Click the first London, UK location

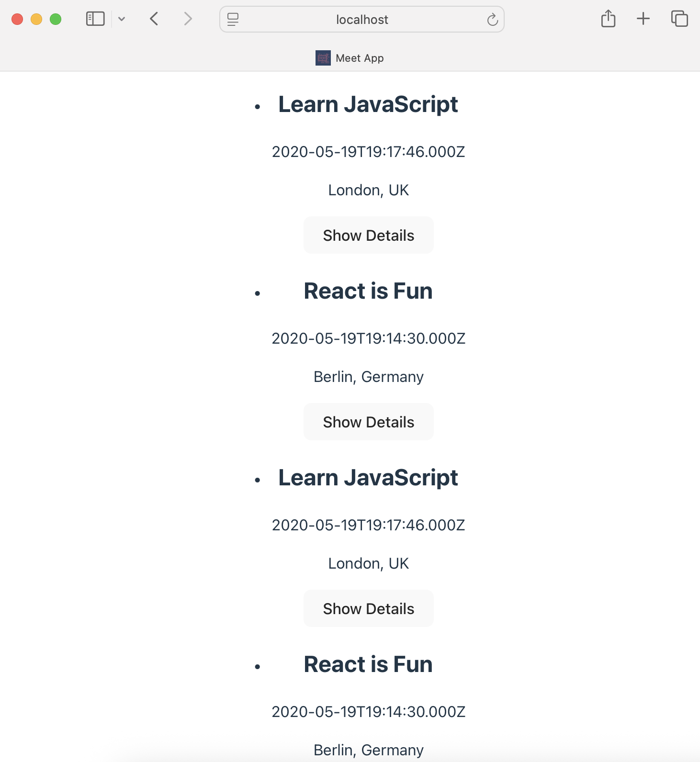coord(369,190)
